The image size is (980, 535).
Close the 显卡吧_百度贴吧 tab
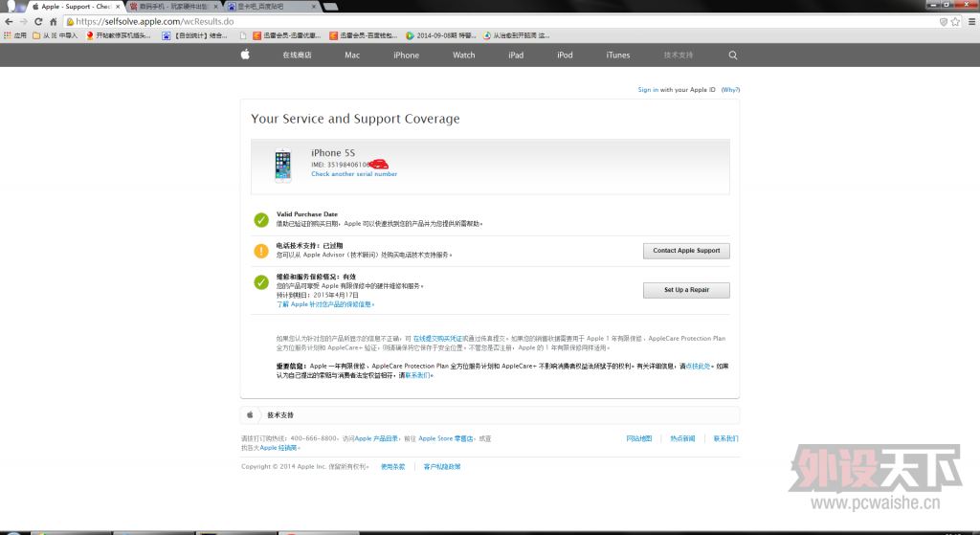314,7
